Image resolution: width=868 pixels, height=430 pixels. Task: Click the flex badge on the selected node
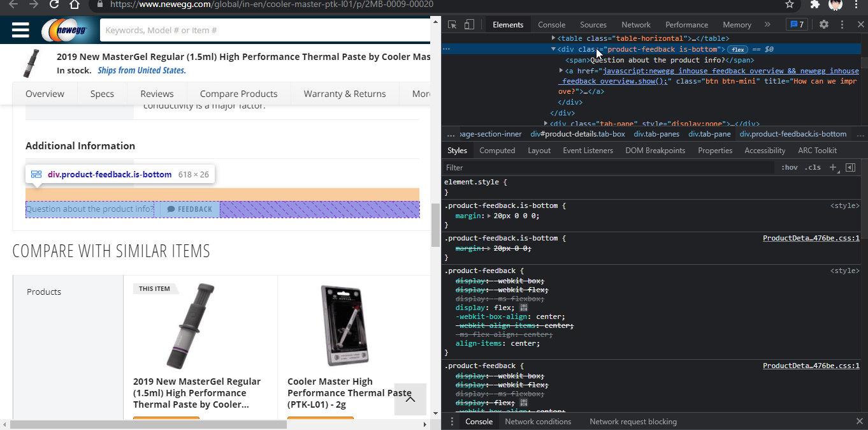(737, 49)
